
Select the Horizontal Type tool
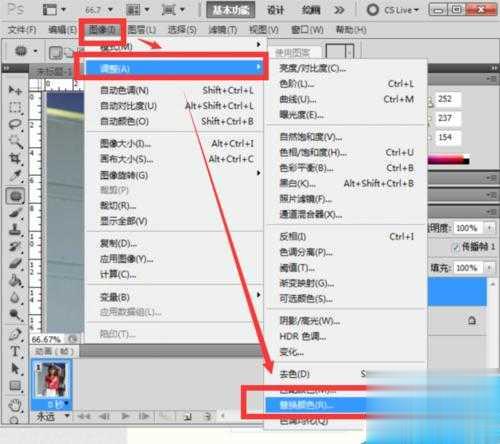(15, 351)
